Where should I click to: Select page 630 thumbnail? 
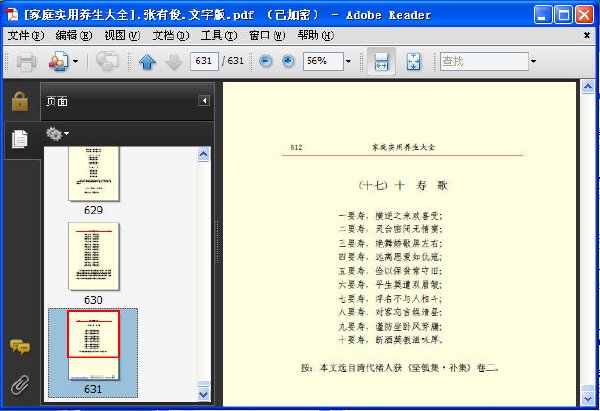click(x=94, y=256)
